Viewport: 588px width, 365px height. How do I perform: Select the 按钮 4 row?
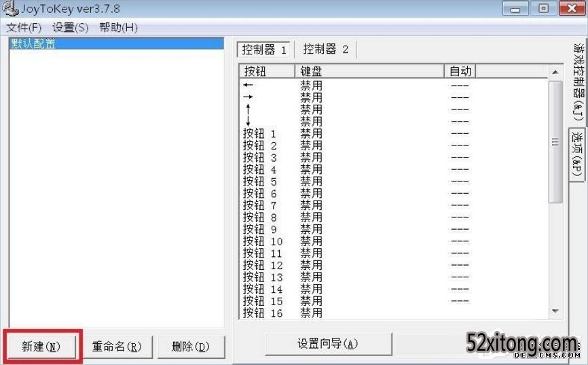tap(393, 169)
